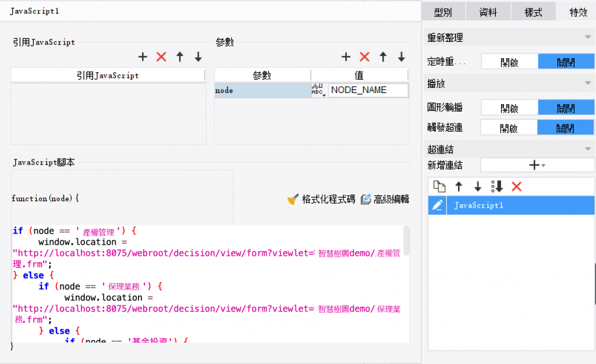Delete the JavaScript1 hyperlink with red X
This screenshot has width=596, height=364.
click(516, 187)
